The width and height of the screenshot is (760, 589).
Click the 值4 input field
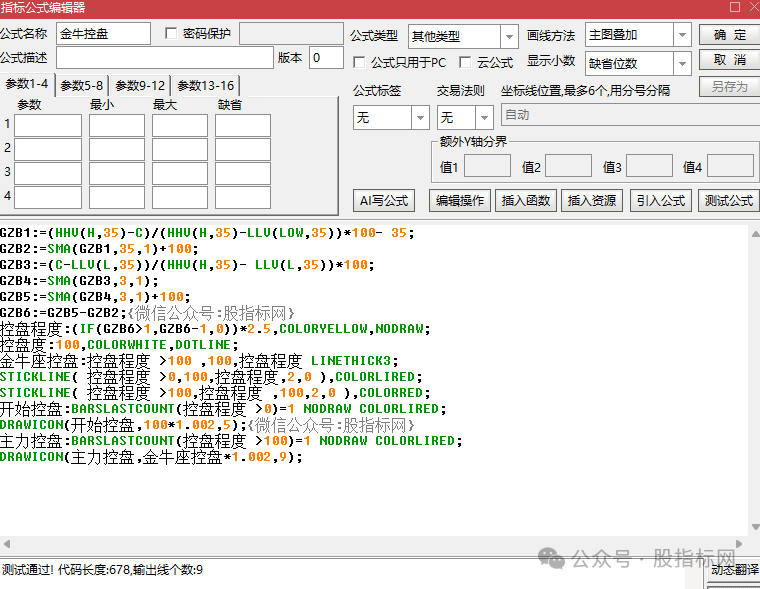pyautogui.click(x=730, y=166)
